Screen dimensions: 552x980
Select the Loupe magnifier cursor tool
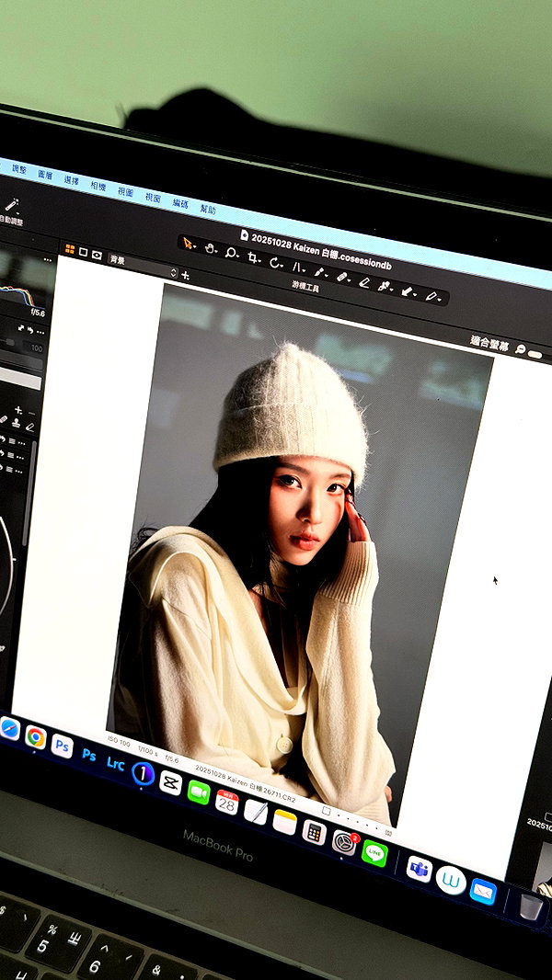231,253
